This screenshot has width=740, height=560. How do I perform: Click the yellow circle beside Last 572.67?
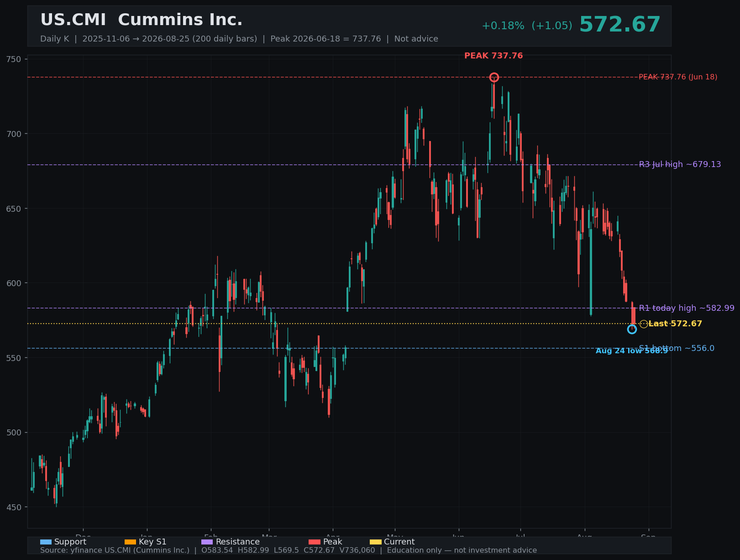pos(644,324)
